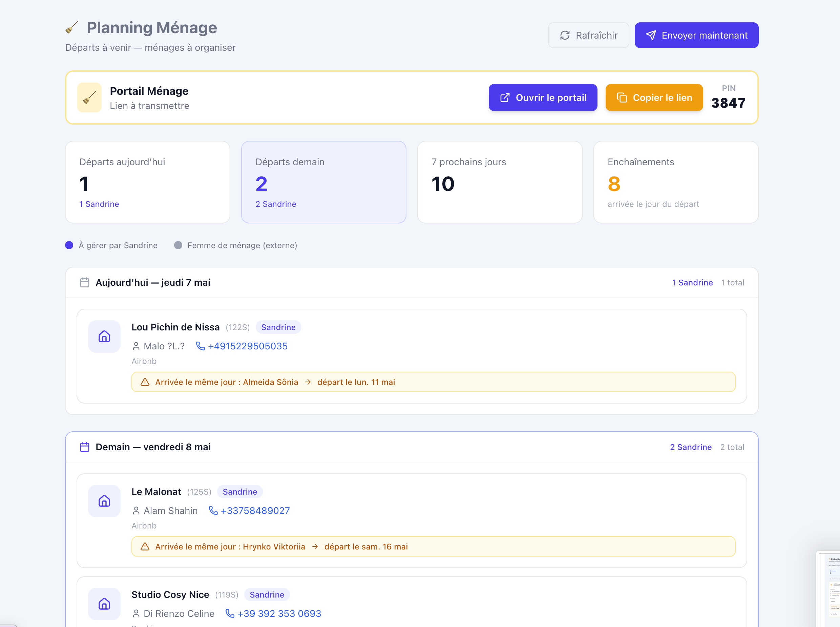
Task: Click the arrow icon in Hrynko Viktoriia alert
Action: [x=315, y=546]
